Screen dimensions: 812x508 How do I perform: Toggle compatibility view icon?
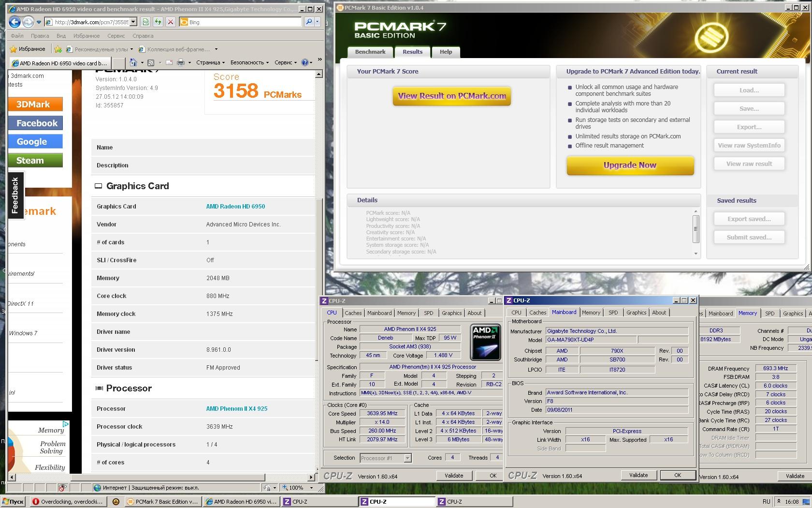click(x=145, y=22)
